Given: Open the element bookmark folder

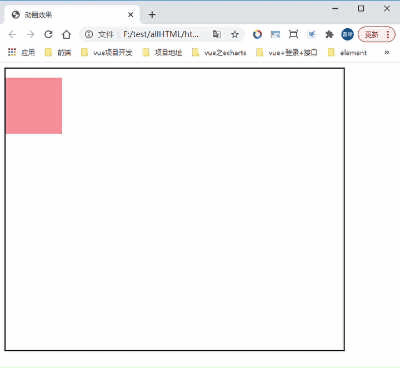Looking at the screenshot, I should click(x=347, y=52).
